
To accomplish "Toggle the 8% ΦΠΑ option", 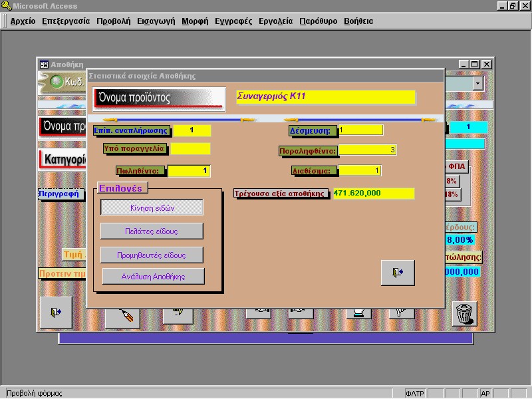I will (x=452, y=181).
